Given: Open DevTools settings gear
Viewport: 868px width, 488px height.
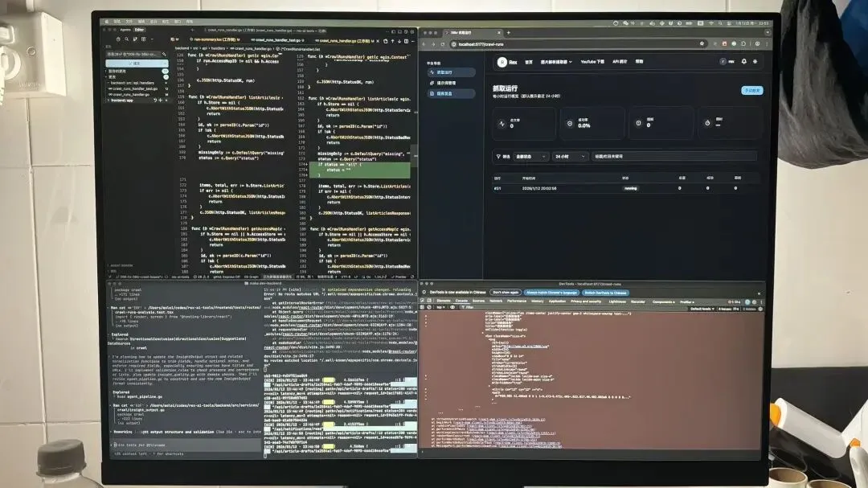Looking at the screenshot, I should [754, 302].
